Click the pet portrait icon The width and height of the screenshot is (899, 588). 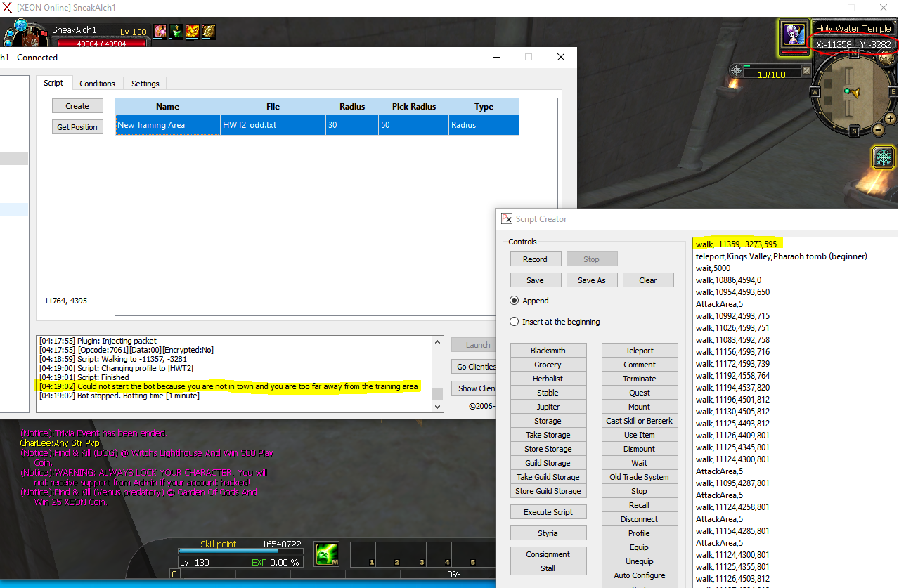[793, 34]
